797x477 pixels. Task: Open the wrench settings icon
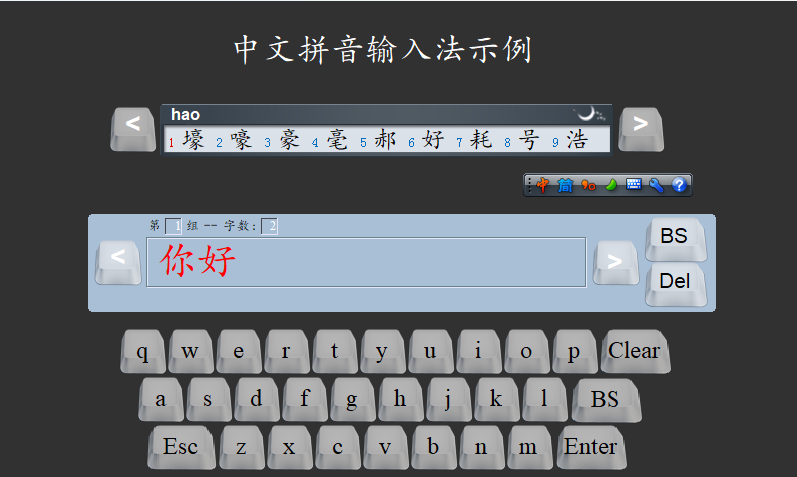click(656, 185)
